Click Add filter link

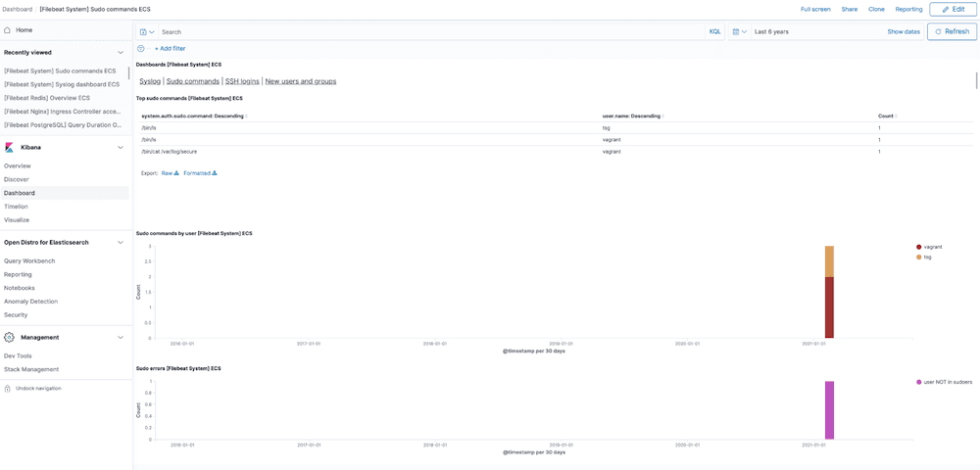point(170,48)
